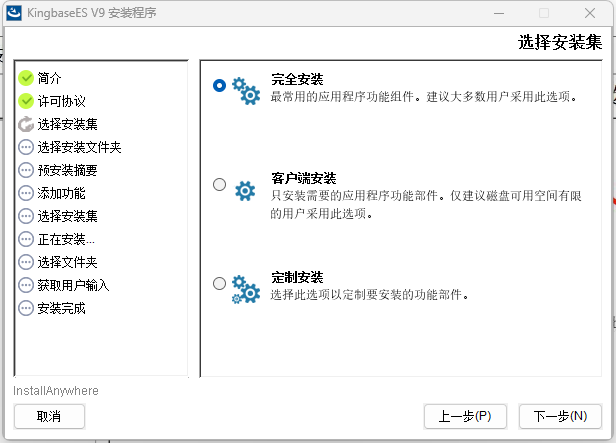Click the description 最常用的应用程序功能组件
The height and width of the screenshot is (443, 616).
click(424, 97)
